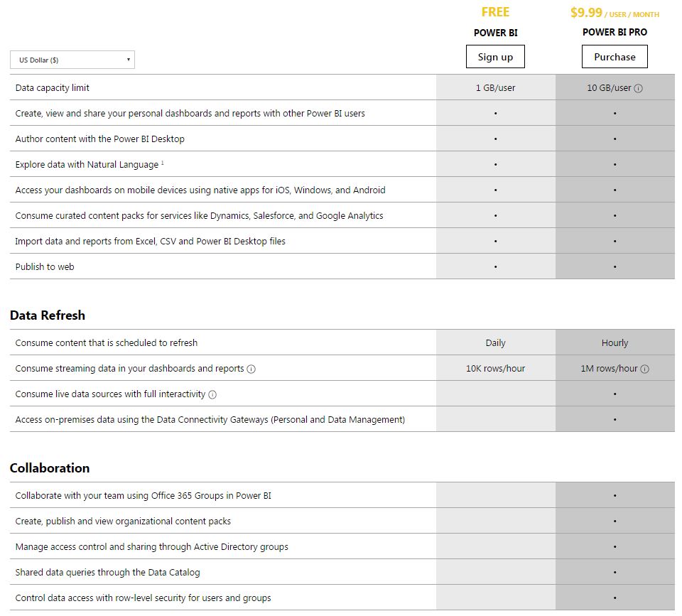Click the Shared data queries row label
Viewport: 682px width, 616px height.
107,572
